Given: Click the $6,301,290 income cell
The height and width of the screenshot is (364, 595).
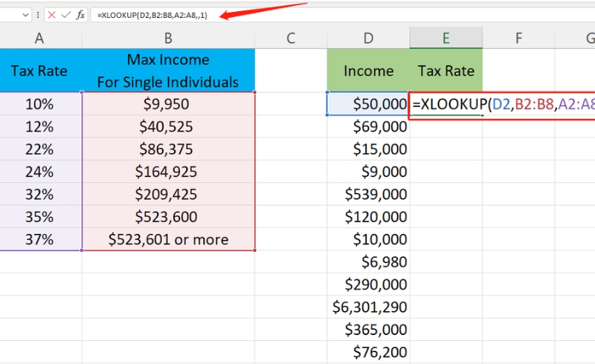Looking at the screenshot, I should [x=368, y=306].
